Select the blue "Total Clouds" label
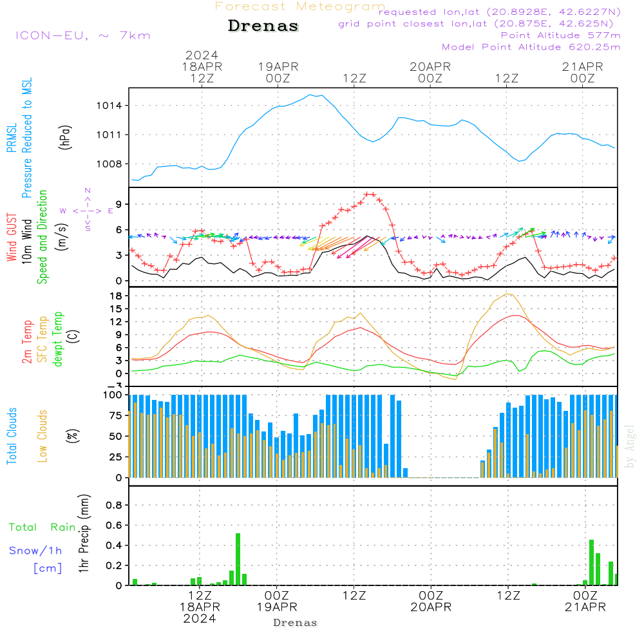Screen dimensions: 644x644 (x=12, y=436)
